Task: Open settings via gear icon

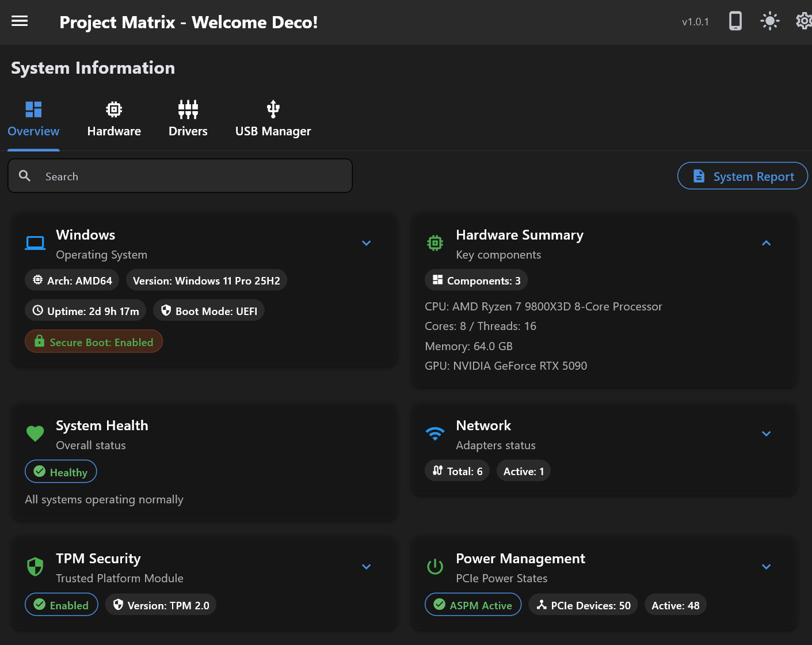Action: click(804, 21)
